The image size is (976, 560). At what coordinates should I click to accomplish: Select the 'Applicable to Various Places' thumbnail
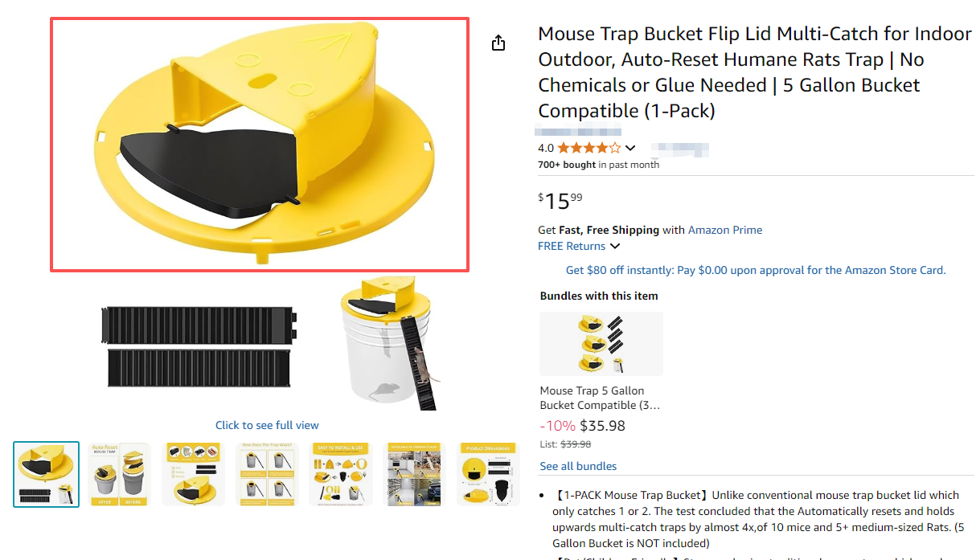[414, 474]
